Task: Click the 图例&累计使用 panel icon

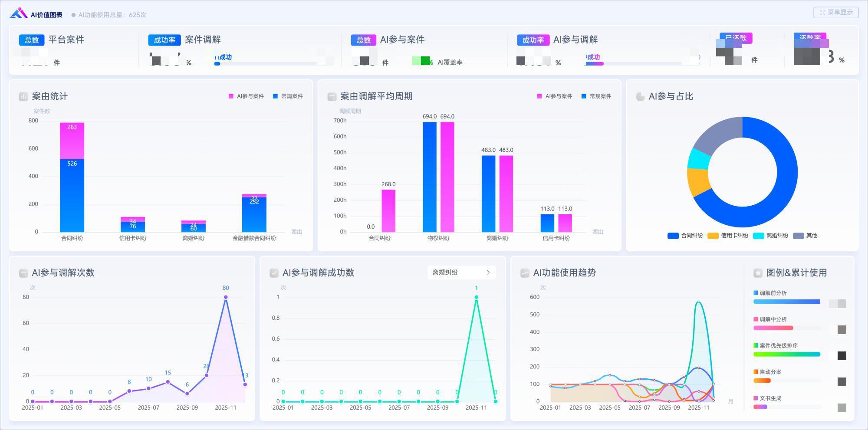Action: click(758, 273)
